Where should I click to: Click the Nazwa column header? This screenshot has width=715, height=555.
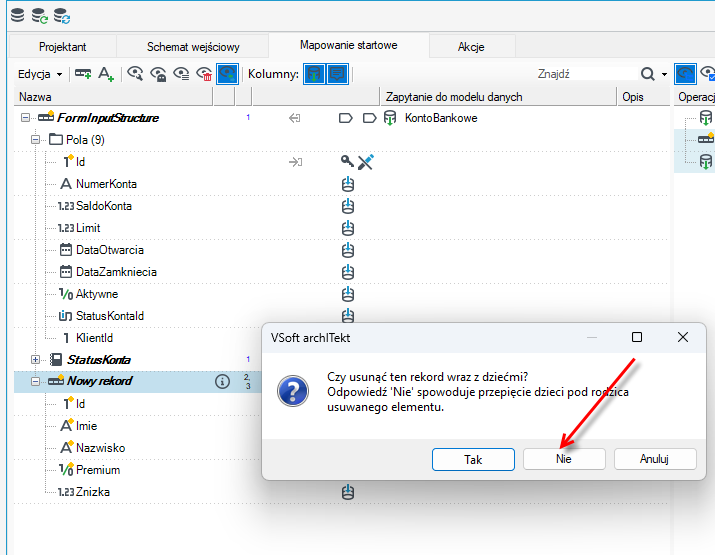(x=114, y=97)
